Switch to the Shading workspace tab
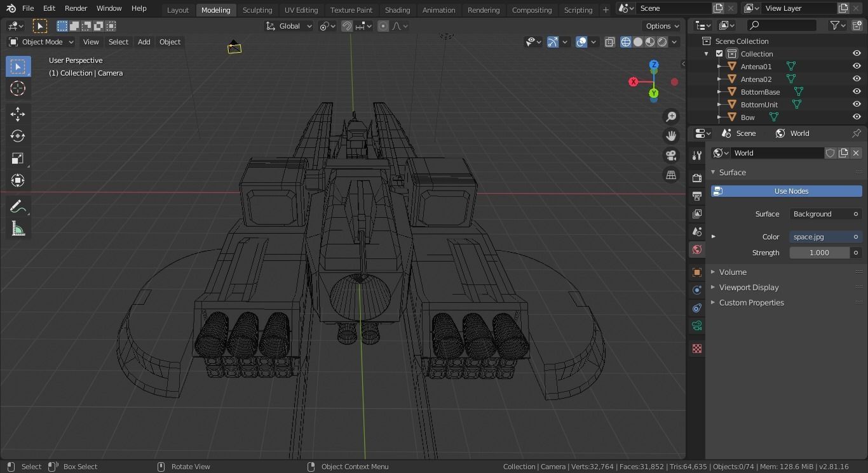This screenshot has width=868, height=473. (397, 10)
